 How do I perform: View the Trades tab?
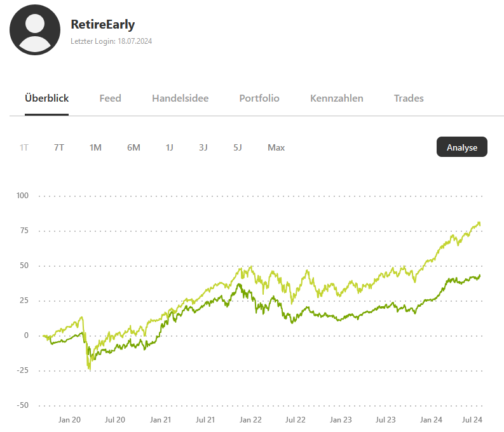[x=409, y=98]
